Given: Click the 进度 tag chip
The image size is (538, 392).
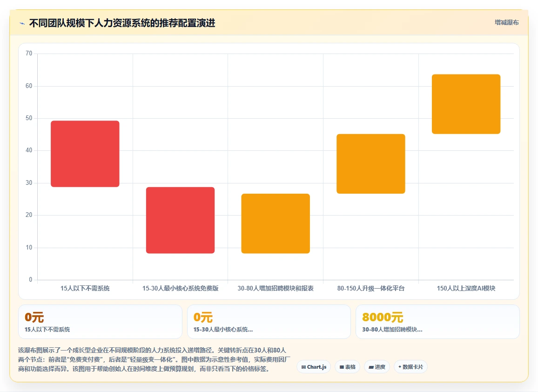Looking at the screenshot, I should pyautogui.click(x=377, y=367).
